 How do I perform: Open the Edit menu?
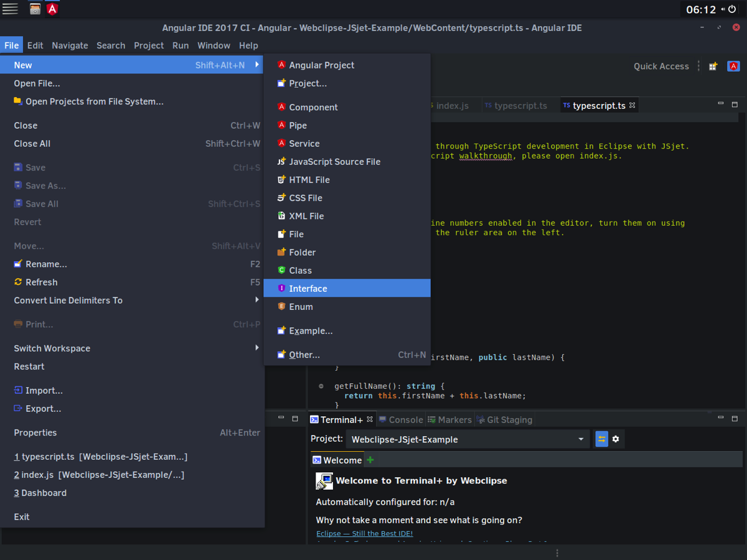point(35,45)
